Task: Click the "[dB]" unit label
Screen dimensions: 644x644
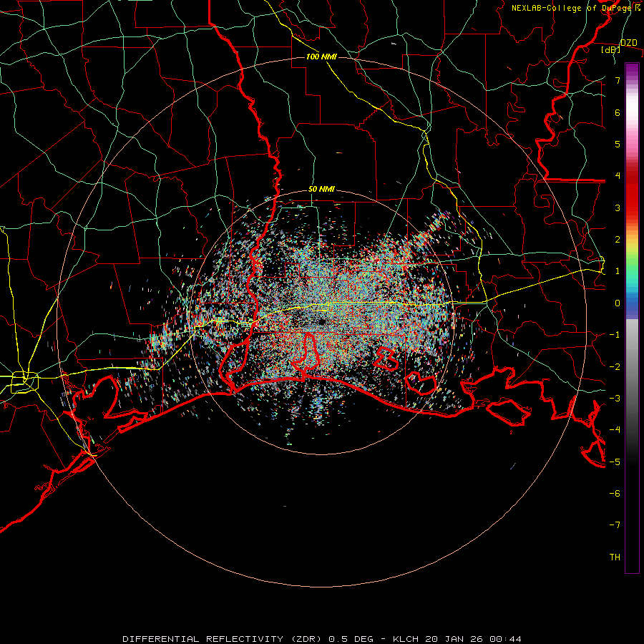Action: coord(611,50)
